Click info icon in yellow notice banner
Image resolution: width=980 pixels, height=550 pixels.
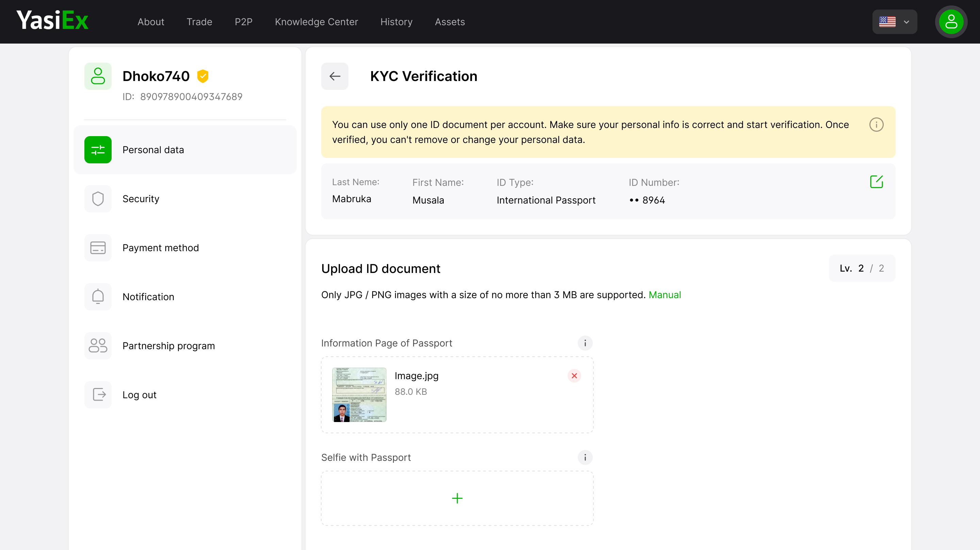876,125
